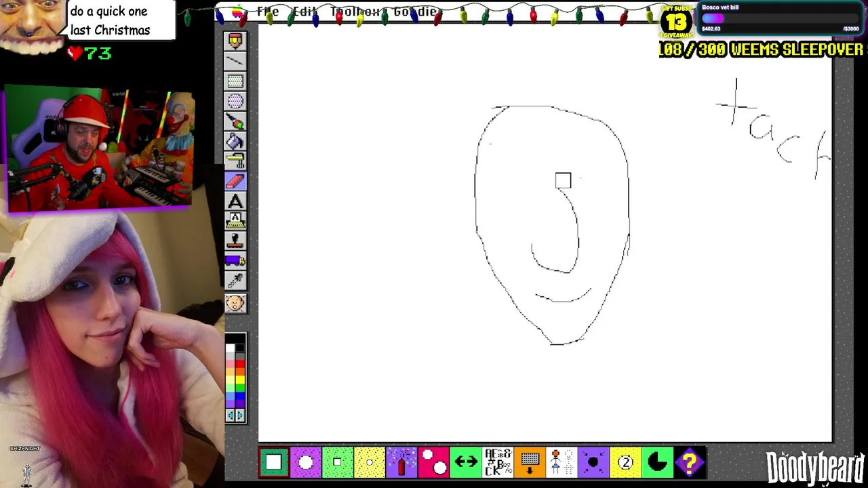Choose the drop-down screen eraser option

pos(530,463)
